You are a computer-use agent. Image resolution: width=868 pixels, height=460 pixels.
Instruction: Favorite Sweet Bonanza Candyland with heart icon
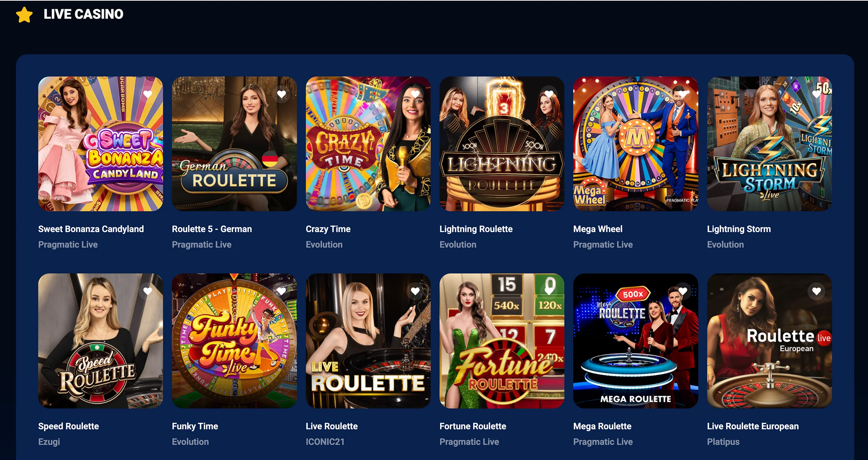[x=148, y=94]
